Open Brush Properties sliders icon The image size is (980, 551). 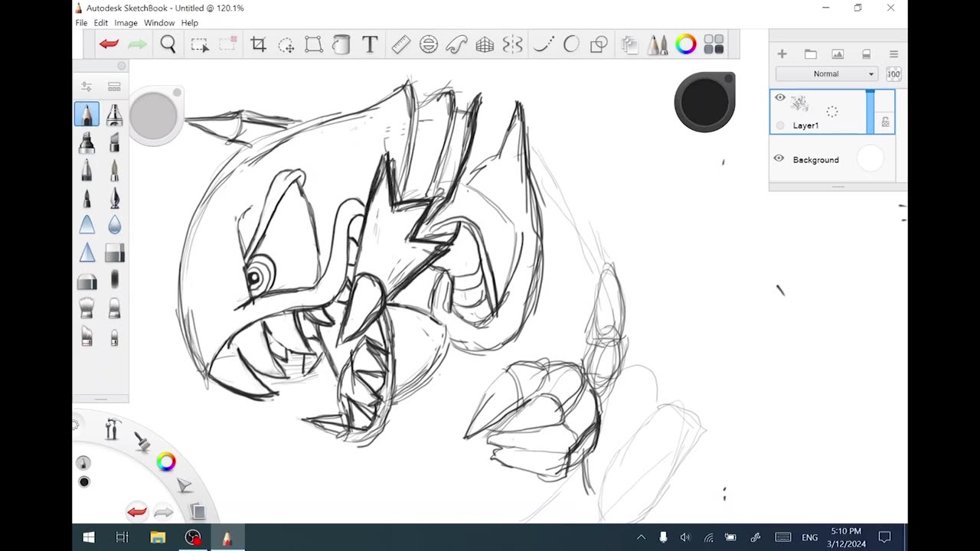[87, 86]
